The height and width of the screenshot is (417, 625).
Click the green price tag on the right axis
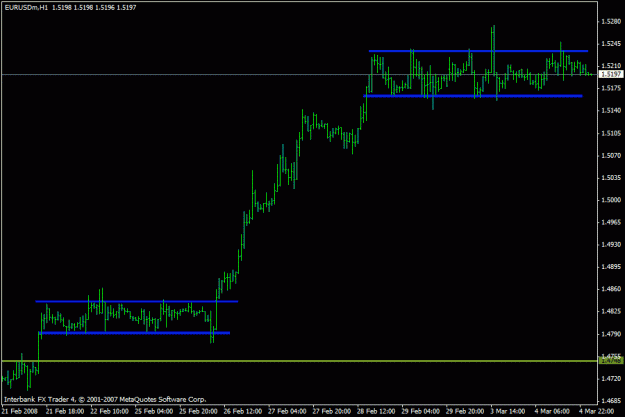click(611, 361)
